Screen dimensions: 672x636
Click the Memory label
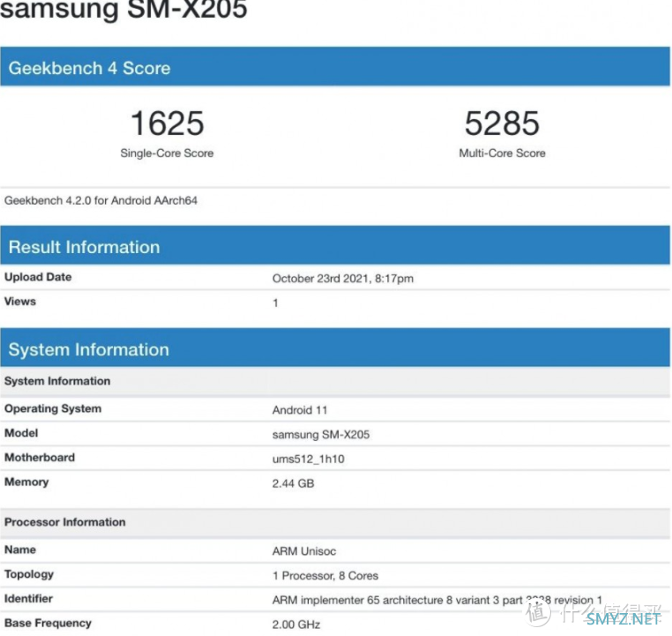pyautogui.click(x=26, y=482)
